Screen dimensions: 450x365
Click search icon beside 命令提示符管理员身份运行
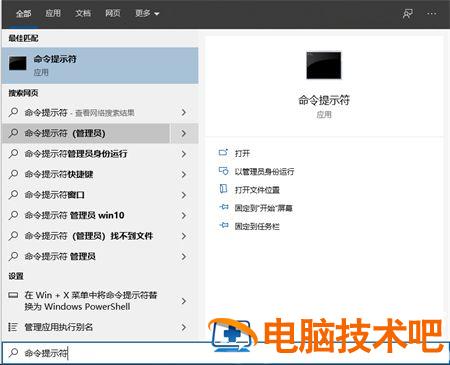13,153
